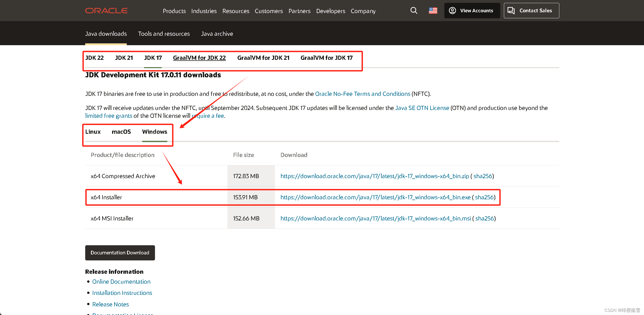Screen dimensions: 644x315
Task: Click the US flag country selector
Action: tap(433, 10)
